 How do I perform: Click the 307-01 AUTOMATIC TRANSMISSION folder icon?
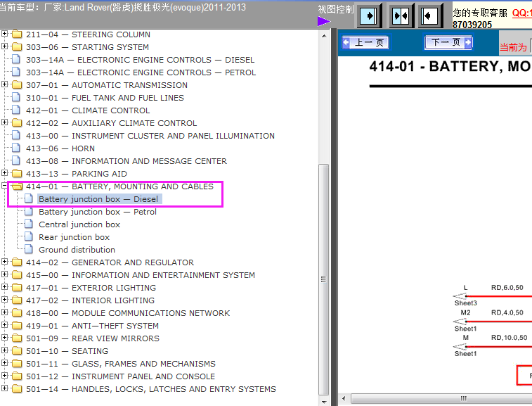pos(17,85)
